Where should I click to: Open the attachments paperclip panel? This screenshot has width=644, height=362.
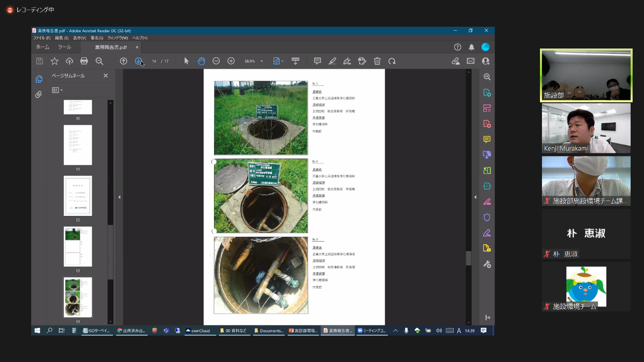coord(39,94)
